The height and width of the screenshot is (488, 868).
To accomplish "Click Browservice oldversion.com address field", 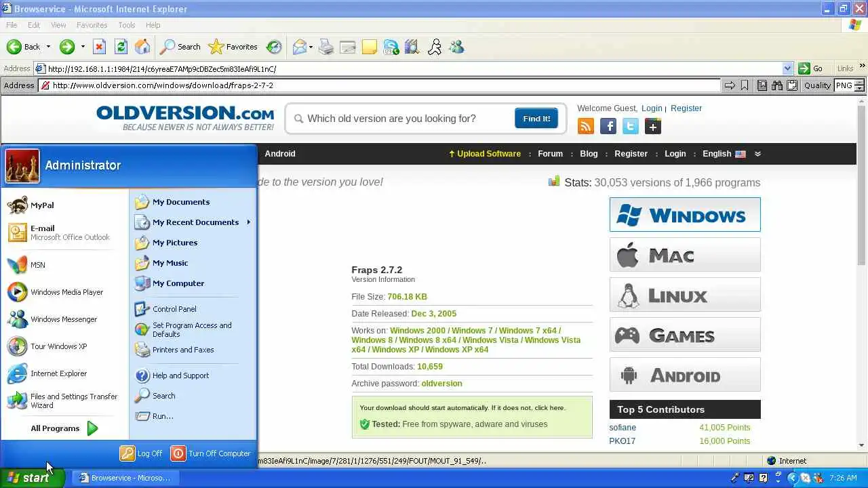I will (x=380, y=85).
